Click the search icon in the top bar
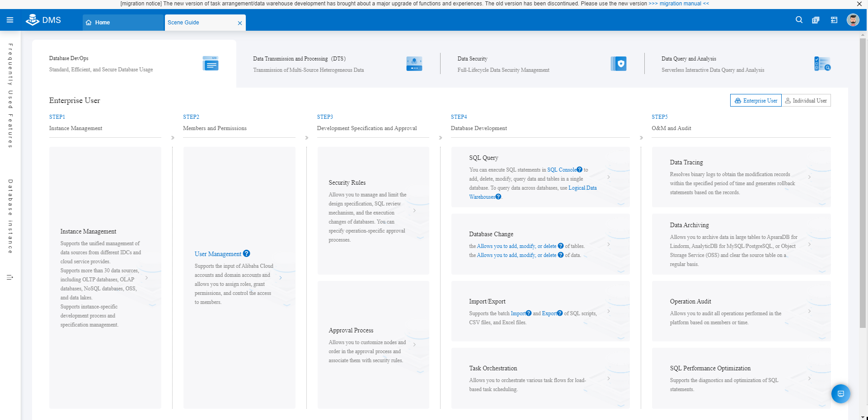This screenshot has height=420, width=868. (x=799, y=20)
